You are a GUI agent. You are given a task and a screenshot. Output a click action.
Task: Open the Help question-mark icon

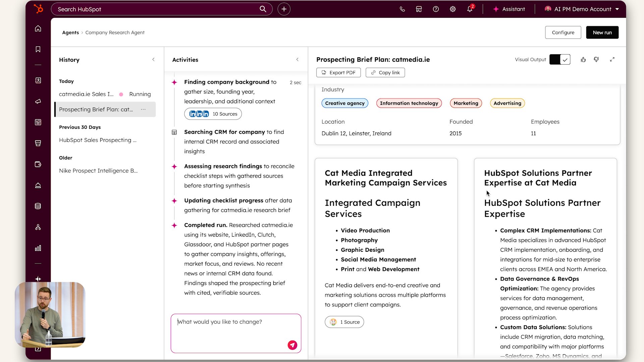tap(435, 9)
